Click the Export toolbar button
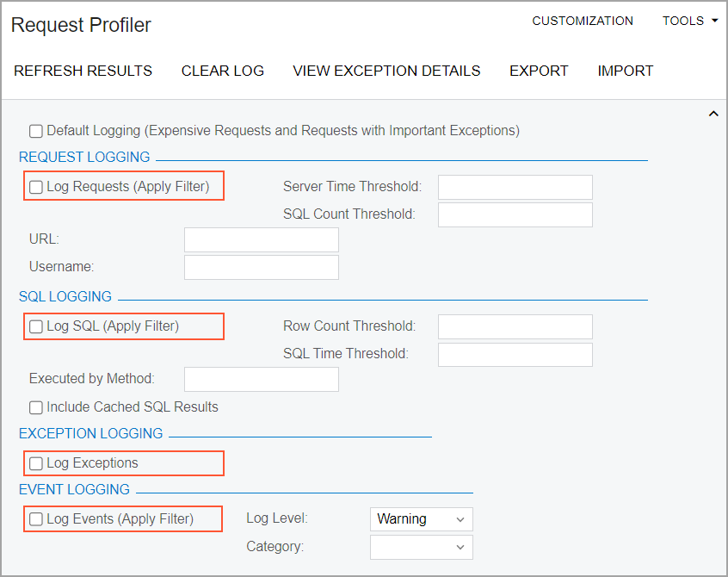 [x=539, y=71]
